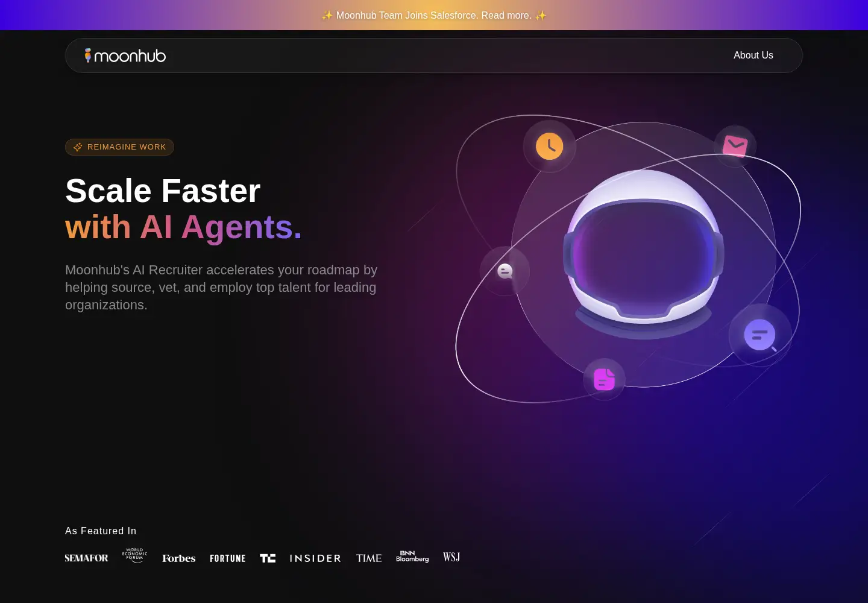Click the sparkle icon in REIMAGINE WORK badge
This screenshot has height=603, width=868.
coord(78,147)
